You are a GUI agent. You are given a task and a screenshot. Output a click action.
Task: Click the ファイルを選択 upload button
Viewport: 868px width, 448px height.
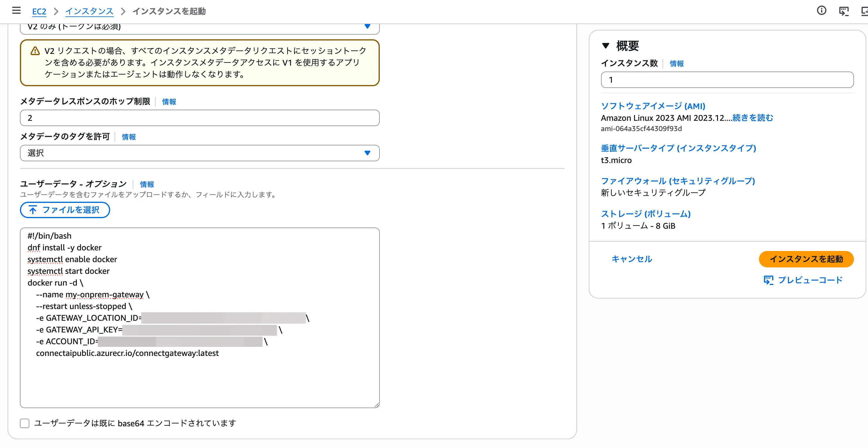coord(65,210)
